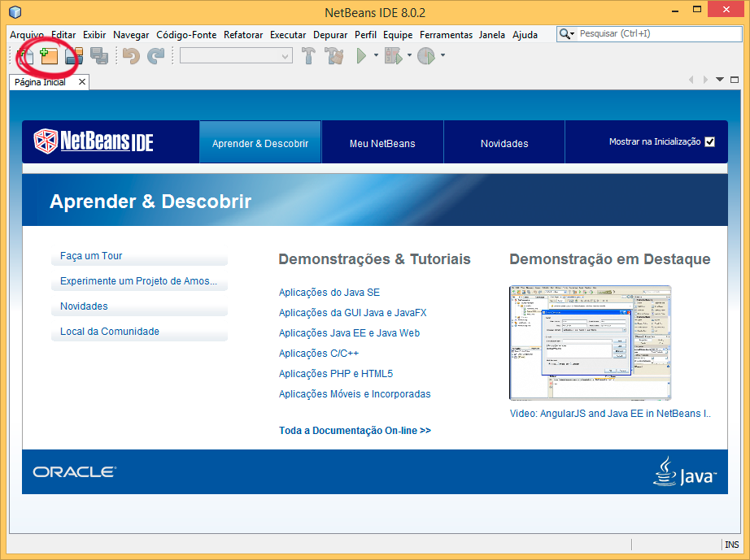Click the Java logo in footer
This screenshot has width=750, height=560.
685,472
